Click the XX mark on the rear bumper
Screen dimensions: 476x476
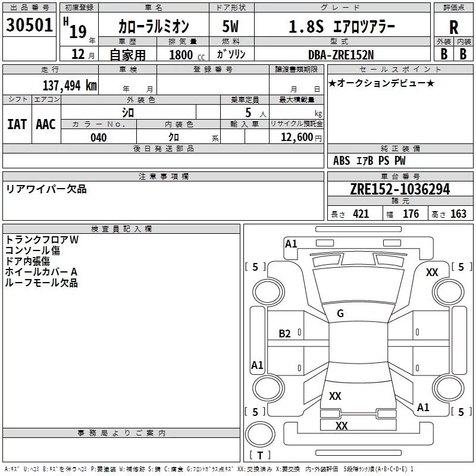point(342,426)
